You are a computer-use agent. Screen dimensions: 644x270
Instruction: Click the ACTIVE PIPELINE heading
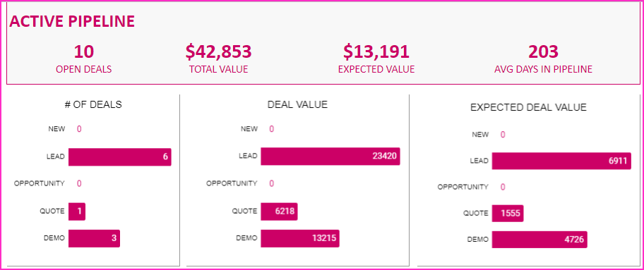click(72, 21)
